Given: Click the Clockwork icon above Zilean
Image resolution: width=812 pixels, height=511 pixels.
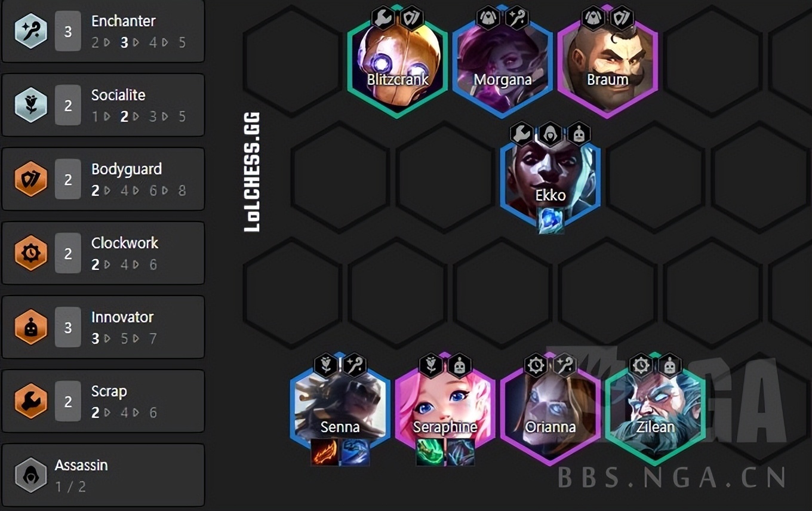Looking at the screenshot, I should (641, 365).
